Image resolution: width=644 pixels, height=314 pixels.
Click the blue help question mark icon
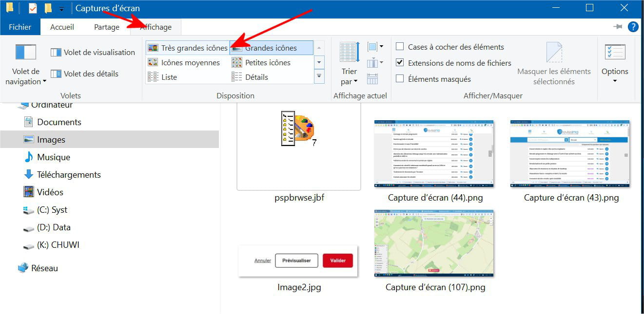click(633, 27)
